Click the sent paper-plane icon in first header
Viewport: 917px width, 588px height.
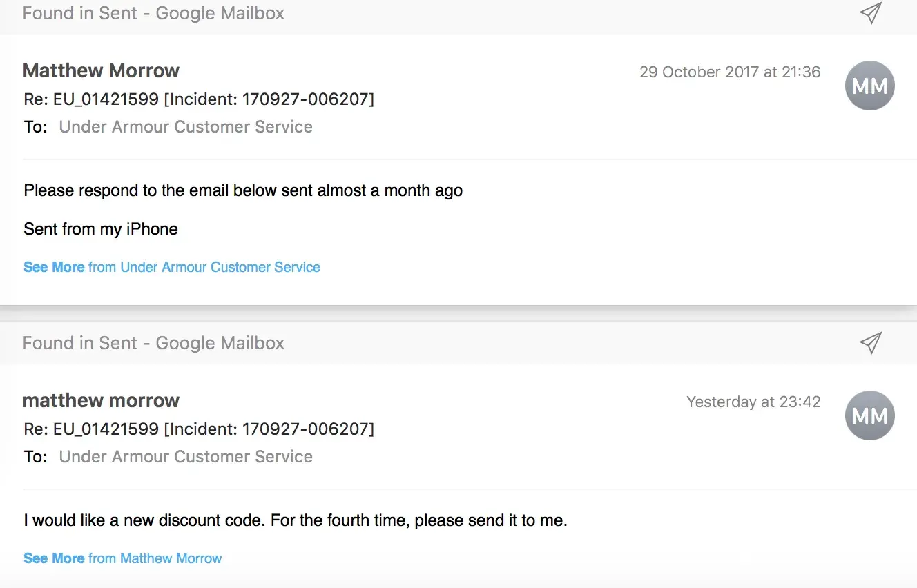pos(871,13)
